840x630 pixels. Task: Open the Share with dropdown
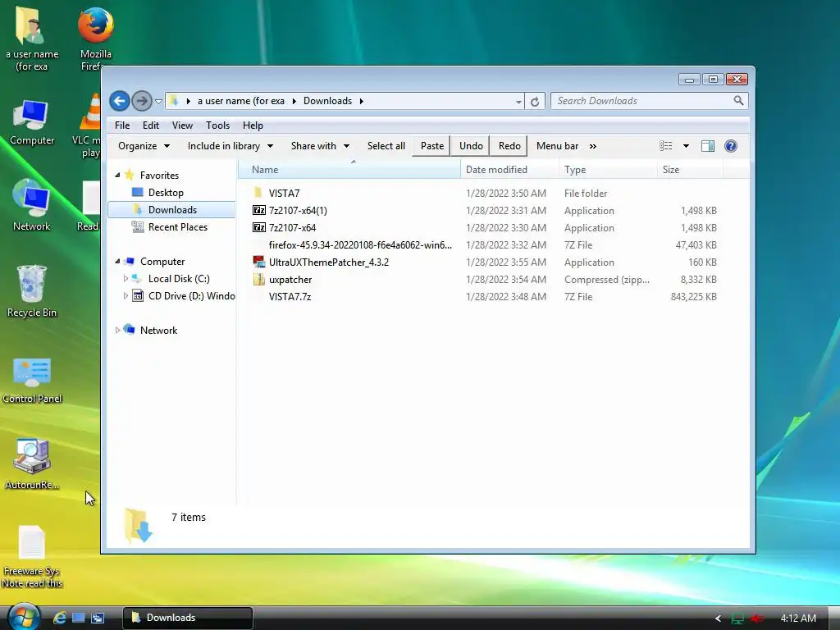coord(320,146)
